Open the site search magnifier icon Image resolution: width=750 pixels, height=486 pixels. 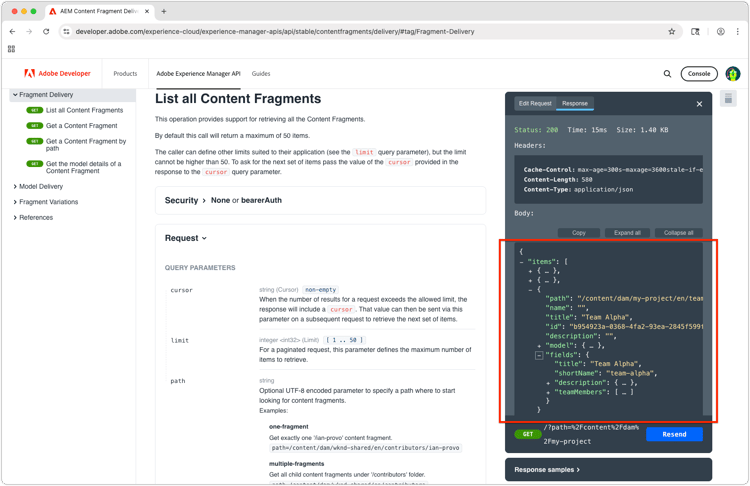point(667,74)
